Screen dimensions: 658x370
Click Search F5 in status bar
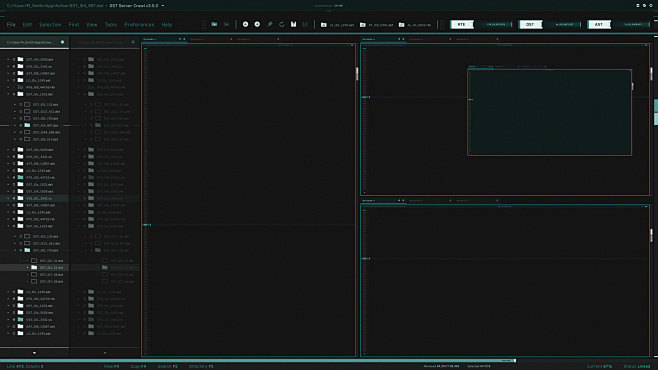click(x=167, y=366)
